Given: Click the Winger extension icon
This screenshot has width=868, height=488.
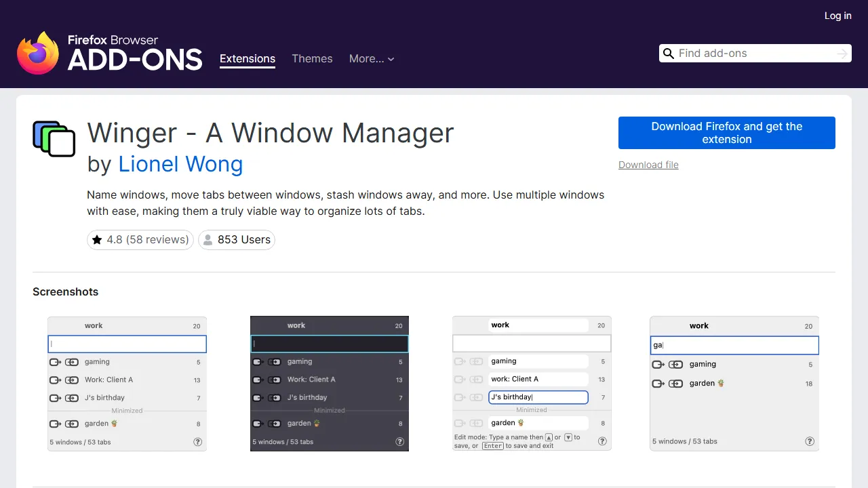Looking at the screenshot, I should click(x=54, y=138).
